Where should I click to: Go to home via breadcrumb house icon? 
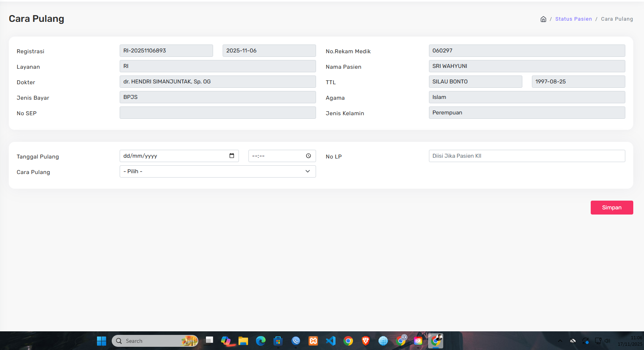[x=543, y=19]
